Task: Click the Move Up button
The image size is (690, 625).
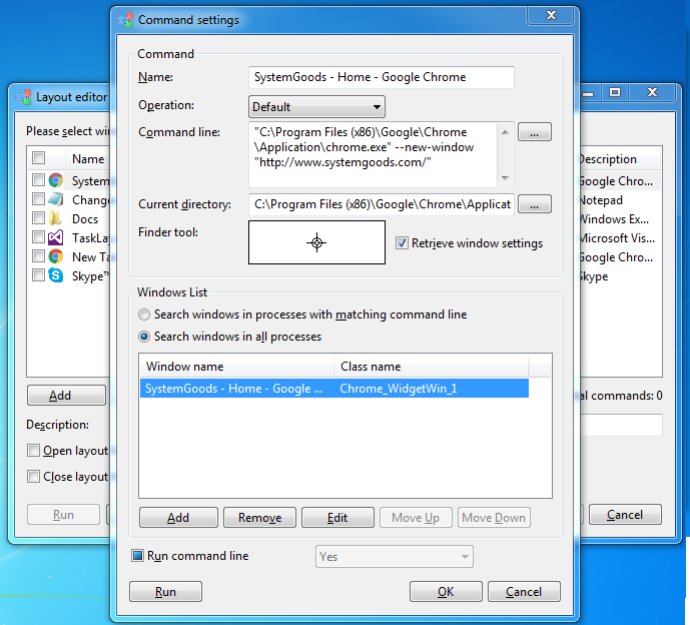Action: click(x=415, y=518)
